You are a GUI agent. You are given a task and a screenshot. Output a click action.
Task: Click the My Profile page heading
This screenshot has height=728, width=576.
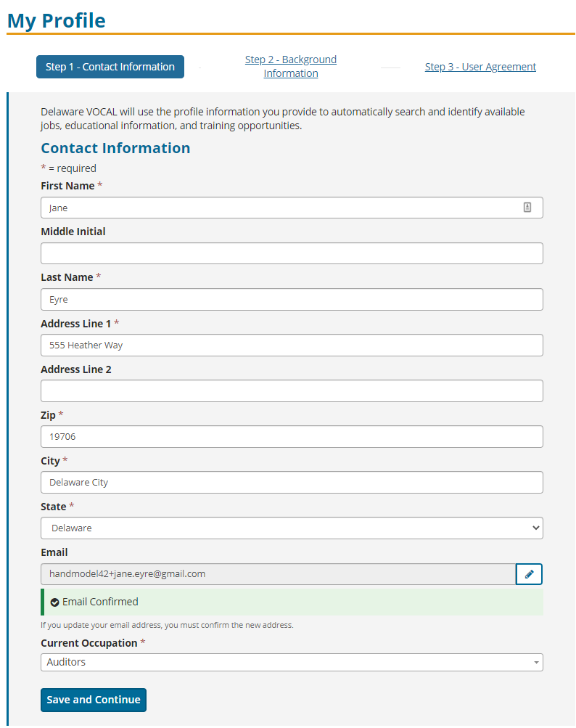click(57, 21)
